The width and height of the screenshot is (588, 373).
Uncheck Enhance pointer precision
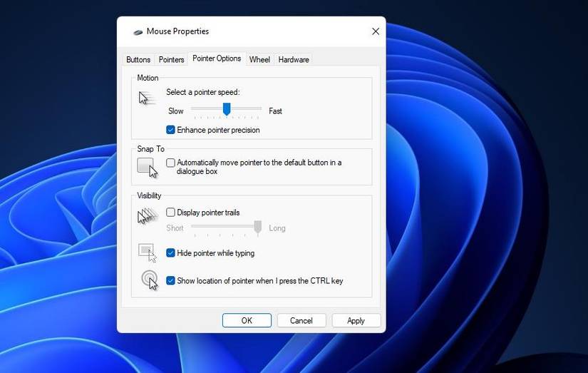click(170, 130)
